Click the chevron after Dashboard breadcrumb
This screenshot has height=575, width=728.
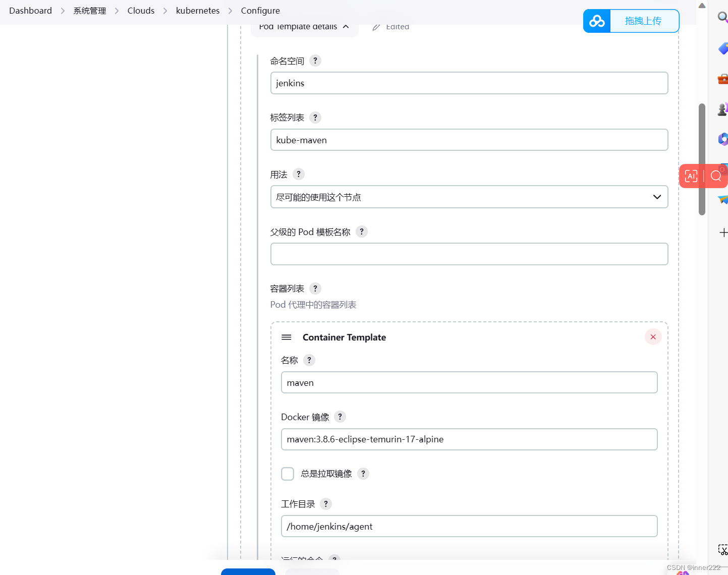pyautogui.click(x=63, y=11)
